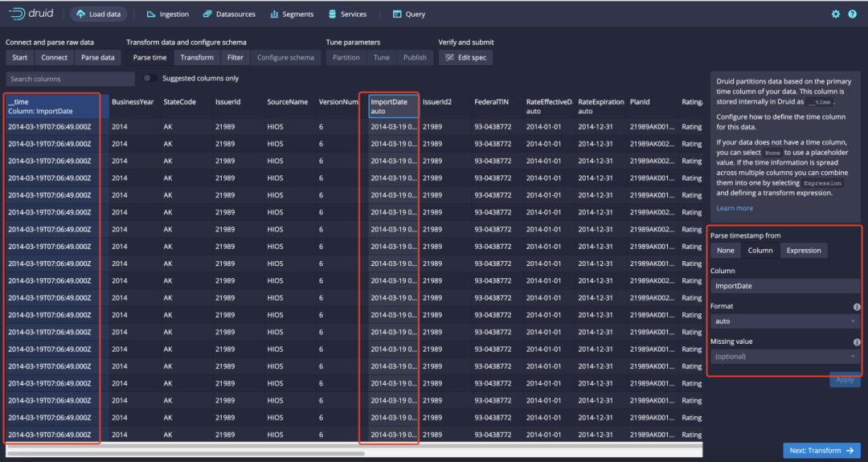Image resolution: width=868 pixels, height=462 pixels.
Task: Select the RateEffectiveDate column header
Action: point(549,106)
